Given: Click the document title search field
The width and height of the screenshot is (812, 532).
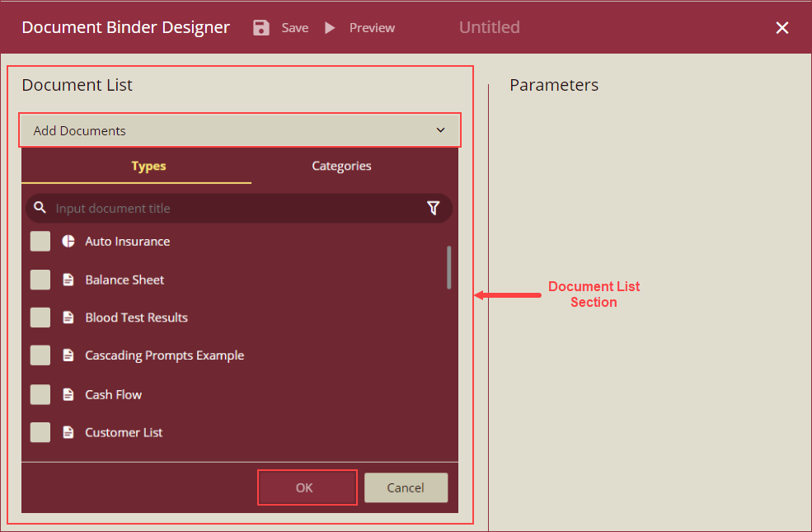Looking at the screenshot, I should click(206, 208).
